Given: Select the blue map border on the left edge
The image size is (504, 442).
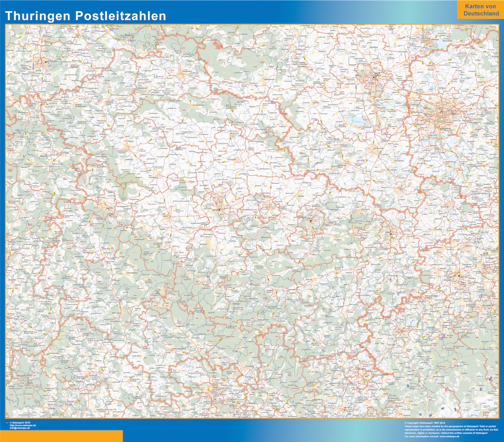Looking at the screenshot, I should tap(2, 221).
